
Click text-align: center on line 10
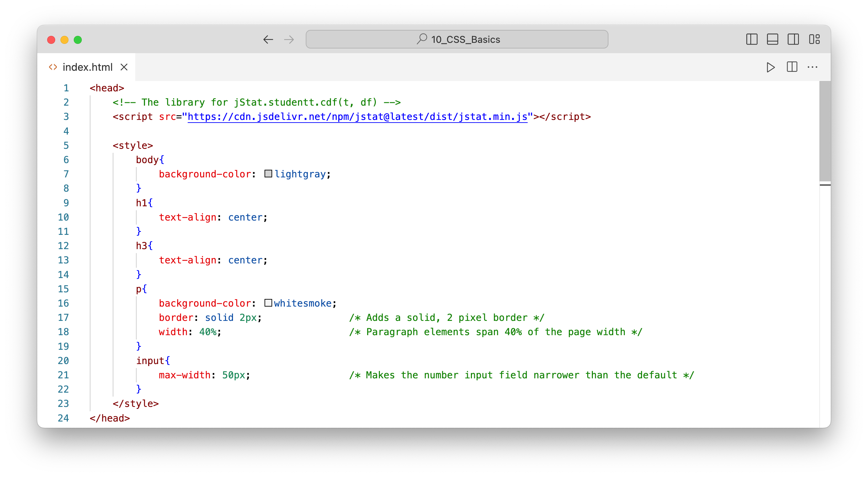[213, 217]
